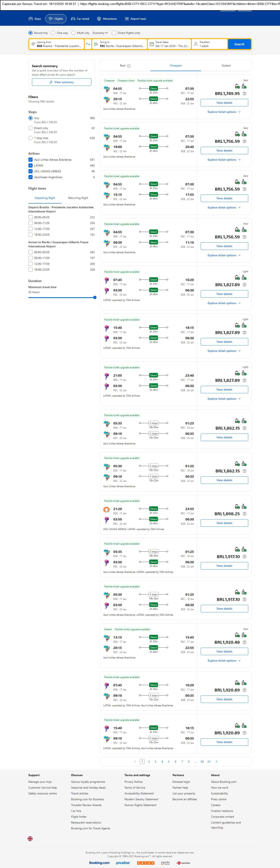
Task: Open the Economy cabin class dropdown
Action: [x=100, y=33]
